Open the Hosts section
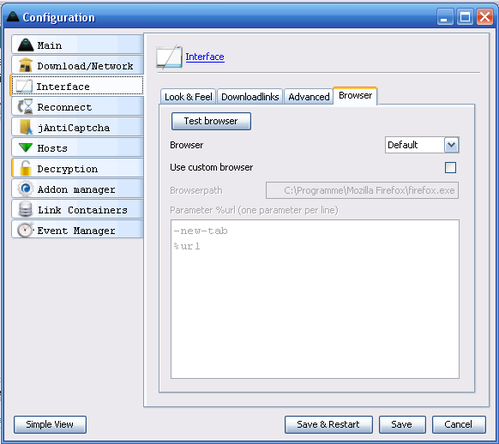The image size is (499, 444). pos(77,148)
